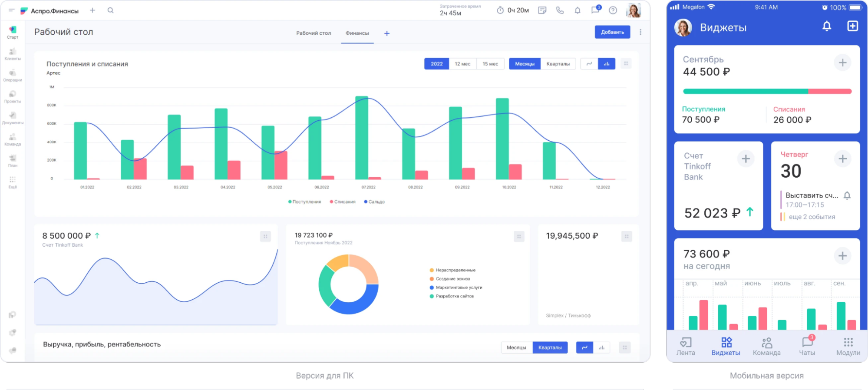Image resolution: width=868 pixels, height=390 pixels.
Task: Click the help question mark icon
Action: tap(613, 10)
